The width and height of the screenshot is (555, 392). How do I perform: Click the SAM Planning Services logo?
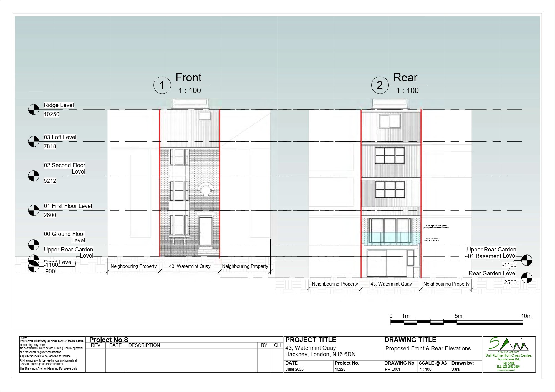click(x=509, y=345)
